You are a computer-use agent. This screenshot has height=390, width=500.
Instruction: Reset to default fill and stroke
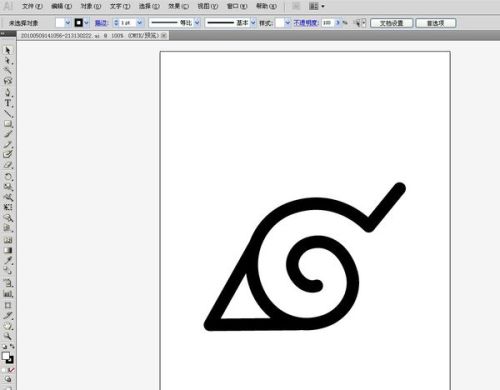[4, 347]
